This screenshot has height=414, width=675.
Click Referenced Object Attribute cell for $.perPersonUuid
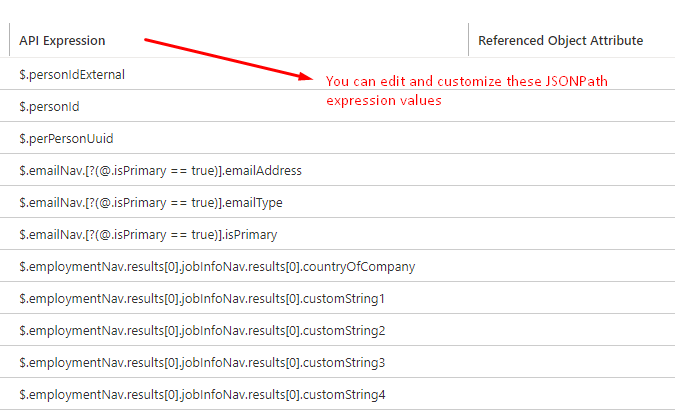click(x=570, y=138)
